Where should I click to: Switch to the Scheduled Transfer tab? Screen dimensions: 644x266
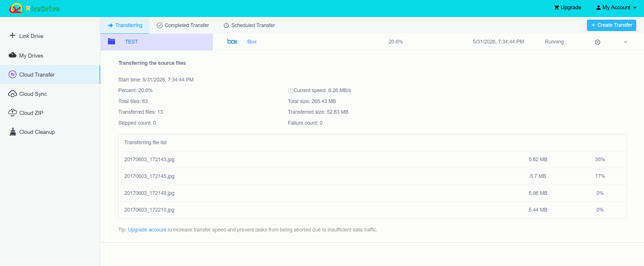[249, 25]
